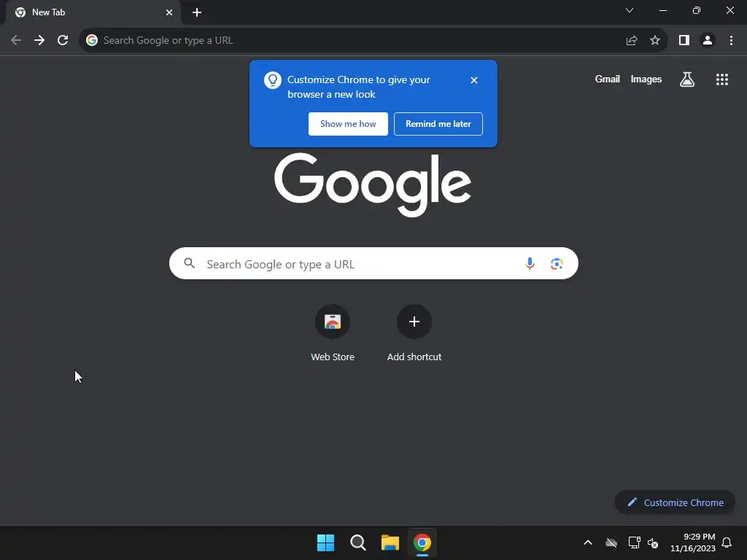Click the Share this page icon
747x560 pixels.
[632, 41]
